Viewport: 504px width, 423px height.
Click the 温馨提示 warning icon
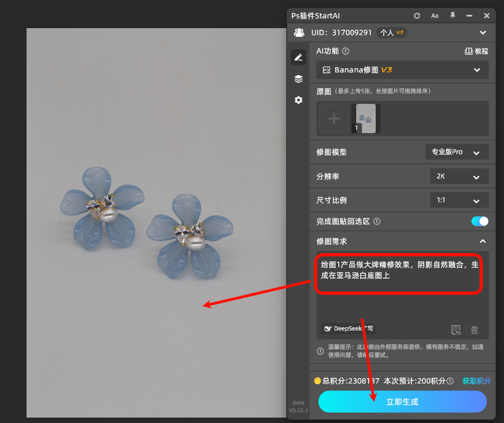pos(320,351)
